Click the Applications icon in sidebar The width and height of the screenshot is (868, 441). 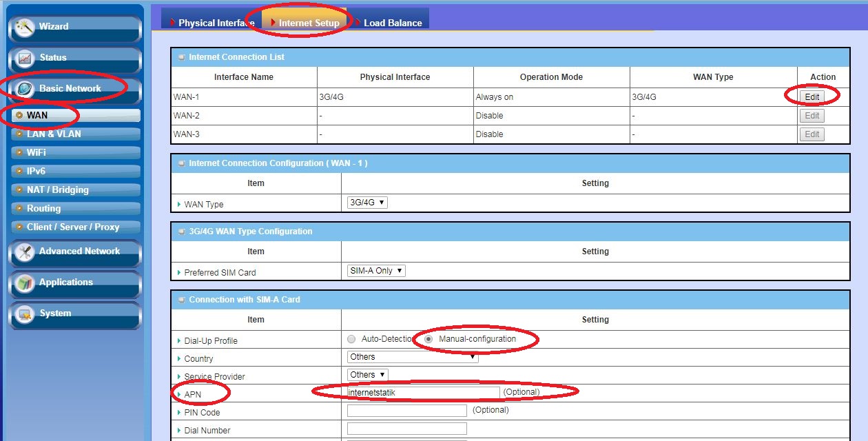point(25,283)
